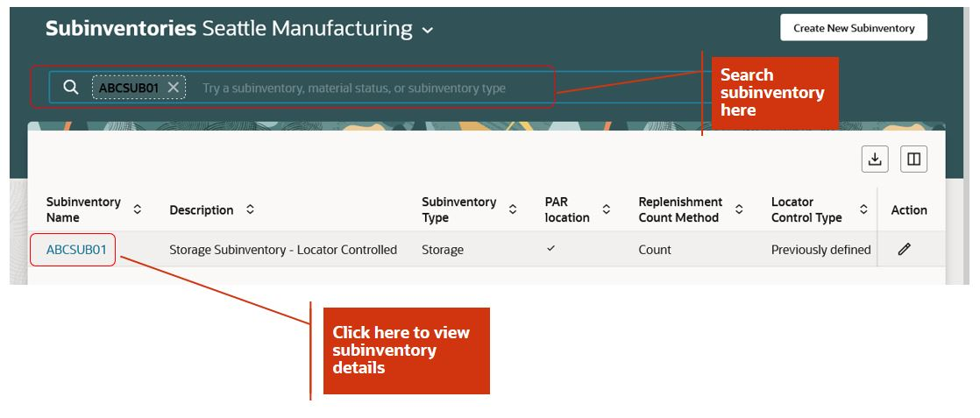
Task: Sort by Locator Control Type column
Action: (863, 209)
